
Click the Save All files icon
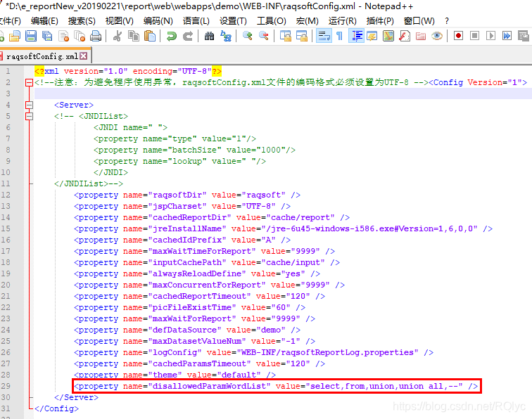[47, 36]
